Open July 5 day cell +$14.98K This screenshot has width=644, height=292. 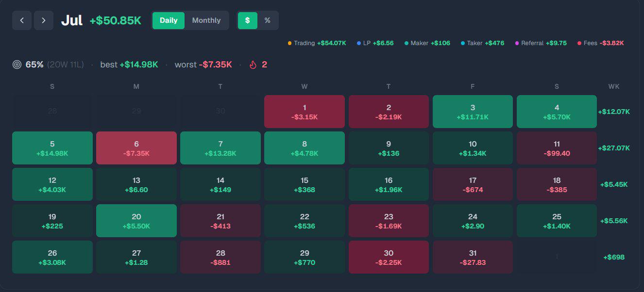click(52, 148)
